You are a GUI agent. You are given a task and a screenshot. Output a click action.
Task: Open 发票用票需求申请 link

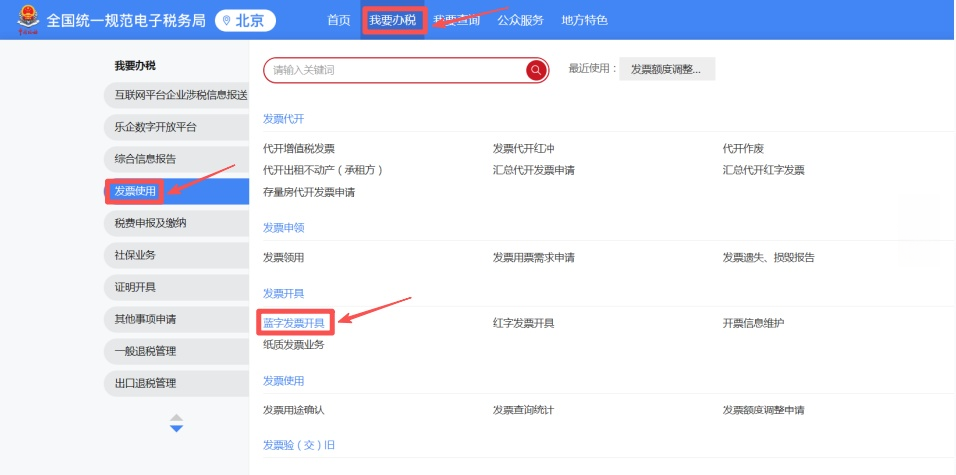pyautogui.click(x=533, y=257)
